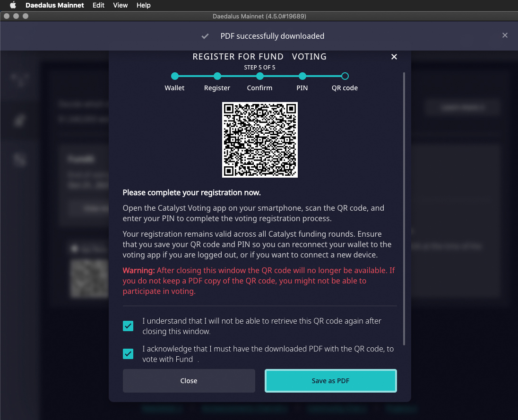Close the voting registration dialog with X
This screenshot has width=518, height=420.
pos(394,57)
